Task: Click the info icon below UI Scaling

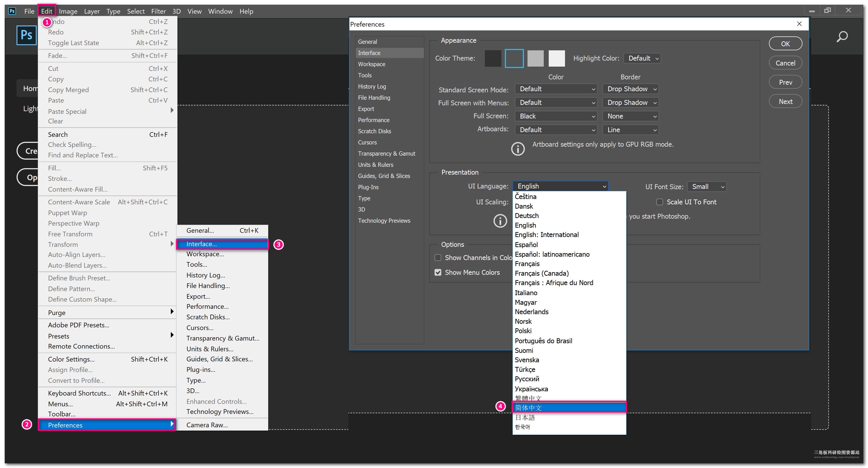Action: 500,221
